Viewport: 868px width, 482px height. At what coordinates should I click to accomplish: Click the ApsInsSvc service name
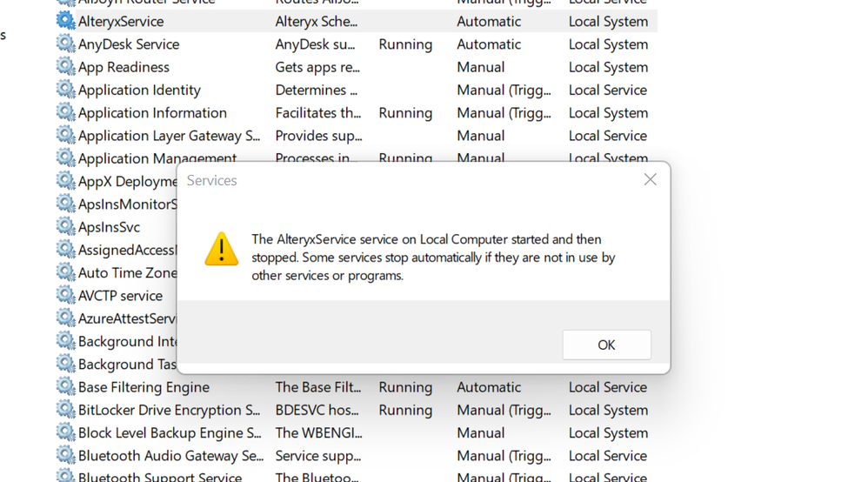(109, 227)
